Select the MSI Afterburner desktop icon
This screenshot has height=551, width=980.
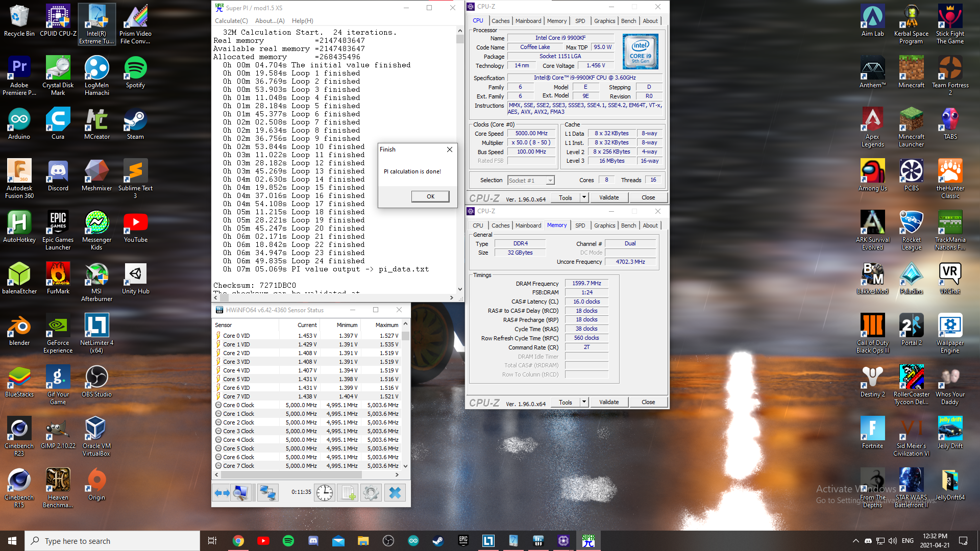click(97, 282)
